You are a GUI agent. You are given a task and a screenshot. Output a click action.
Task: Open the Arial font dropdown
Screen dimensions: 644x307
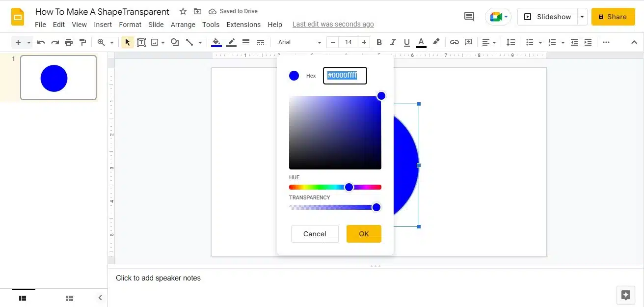[299, 42]
